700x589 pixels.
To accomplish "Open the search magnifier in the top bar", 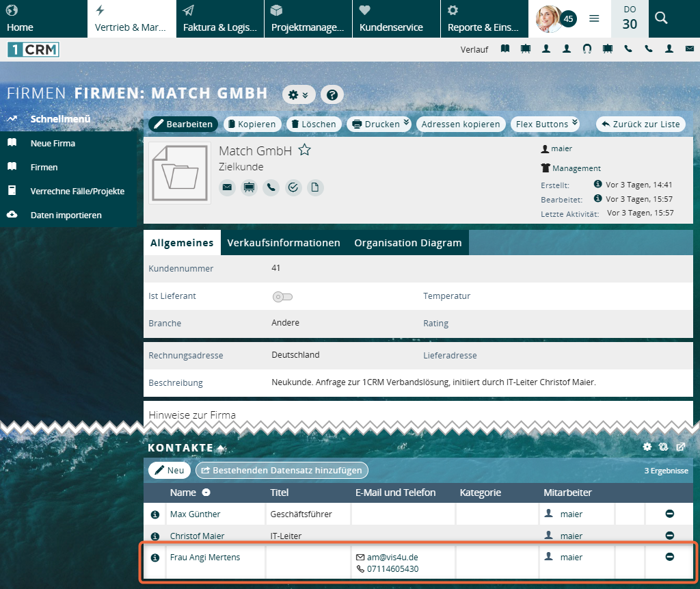I will 661,18.
